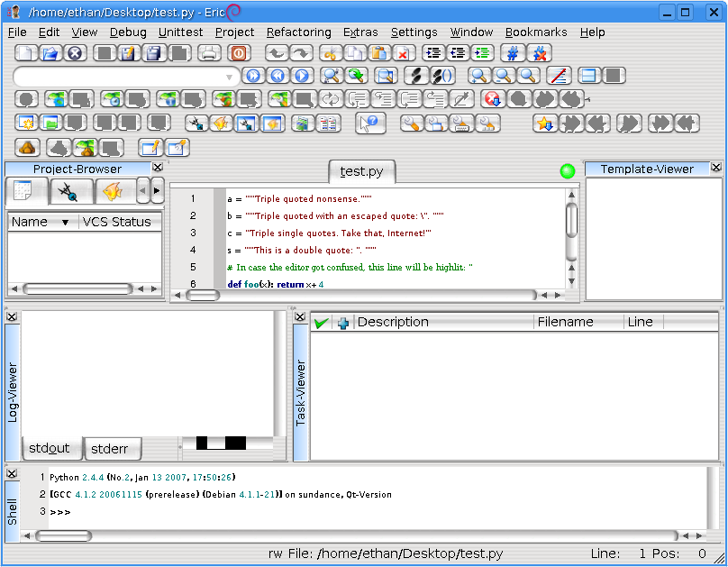The image size is (728, 567).
Task: Open the Refactoring menu
Action: click(x=298, y=32)
